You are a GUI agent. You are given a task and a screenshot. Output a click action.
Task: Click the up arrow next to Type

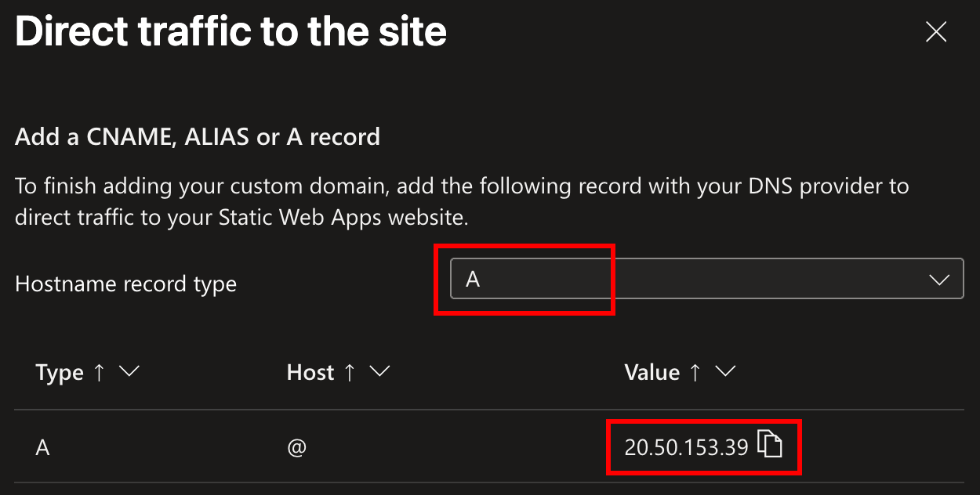click(99, 372)
